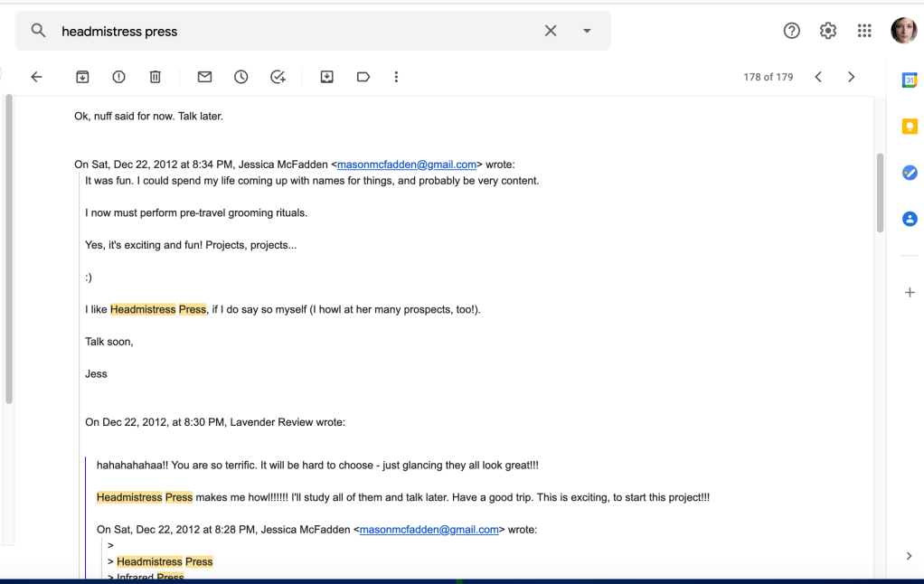The image size is (924, 584).
Task: Open Gmail support help menu
Action: 792,31
